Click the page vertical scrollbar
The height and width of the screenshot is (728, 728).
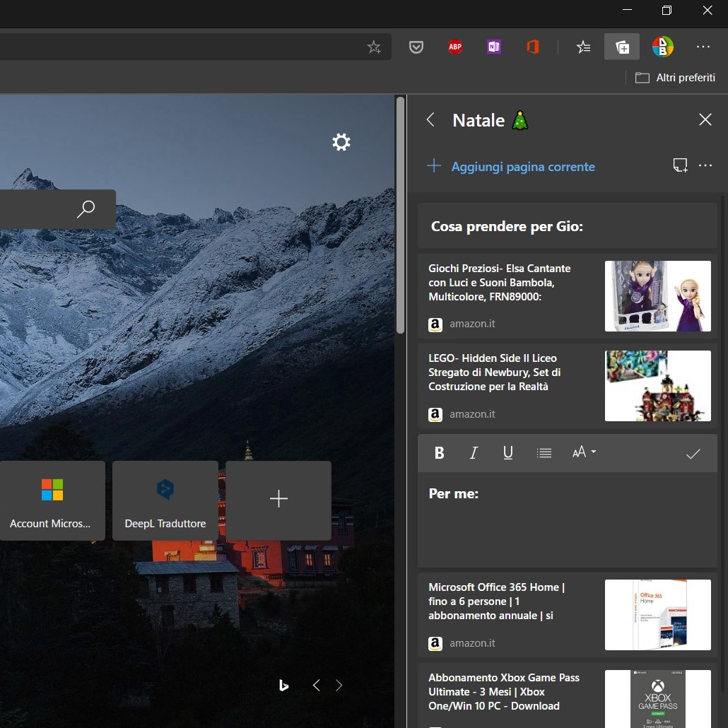(400, 215)
